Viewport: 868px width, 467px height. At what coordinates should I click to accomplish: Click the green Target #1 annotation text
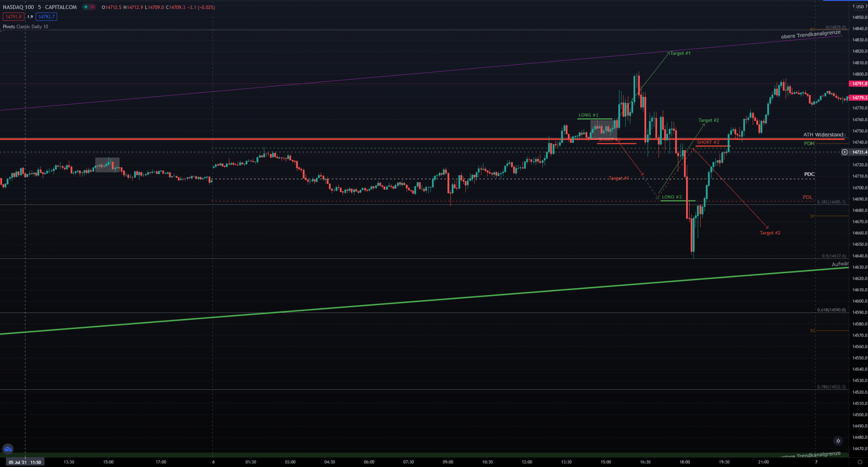click(680, 53)
